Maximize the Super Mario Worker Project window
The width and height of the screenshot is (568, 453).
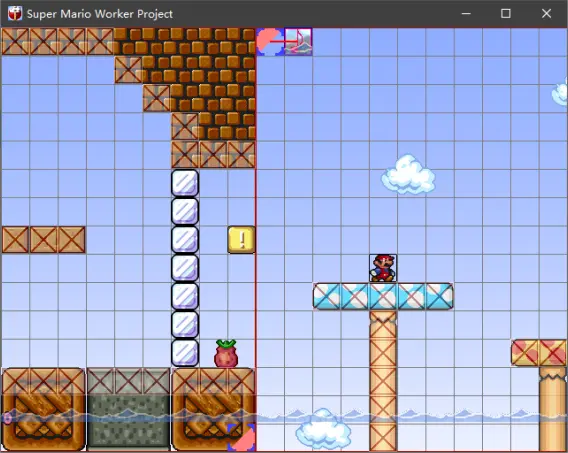[x=506, y=14]
